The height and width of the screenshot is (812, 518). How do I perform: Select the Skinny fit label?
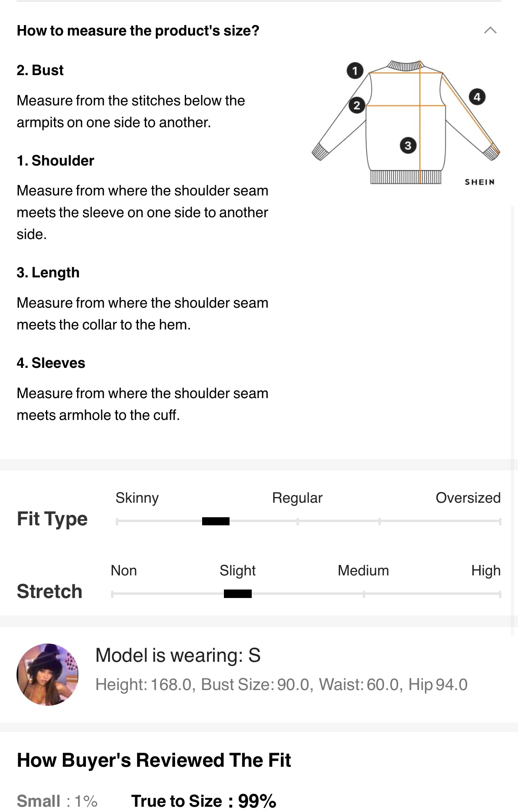tap(137, 498)
